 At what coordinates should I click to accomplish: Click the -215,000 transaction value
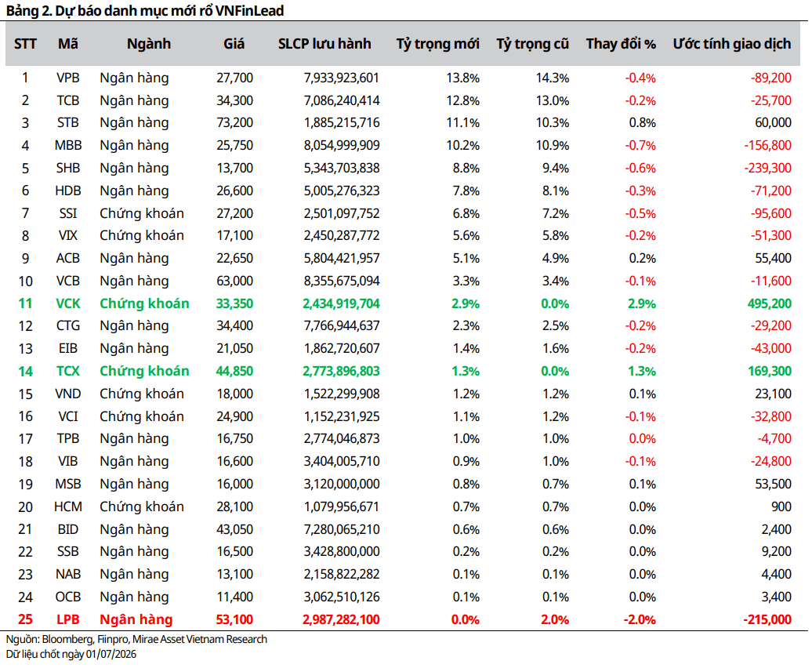(x=767, y=619)
